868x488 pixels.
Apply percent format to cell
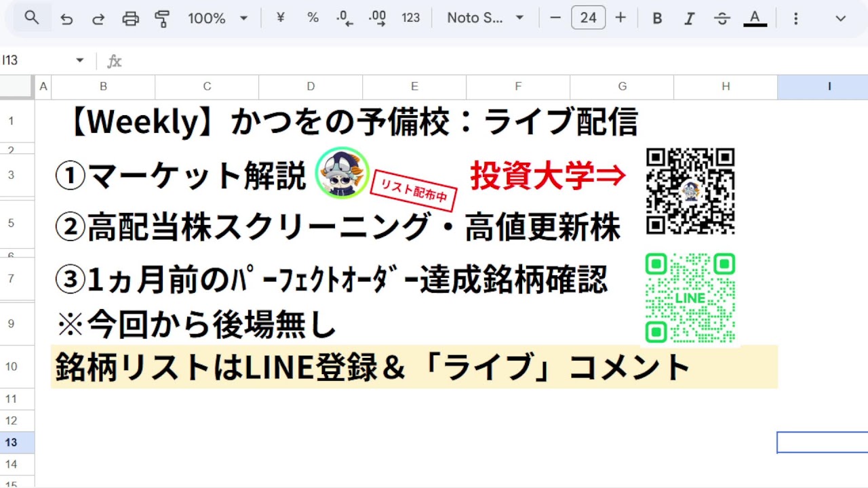pos(313,18)
